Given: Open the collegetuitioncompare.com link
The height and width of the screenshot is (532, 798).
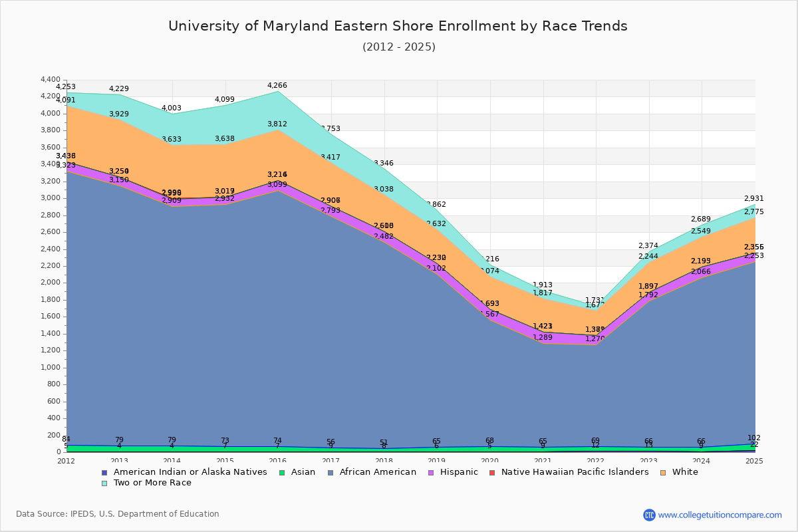Looking at the screenshot, I should (720, 515).
